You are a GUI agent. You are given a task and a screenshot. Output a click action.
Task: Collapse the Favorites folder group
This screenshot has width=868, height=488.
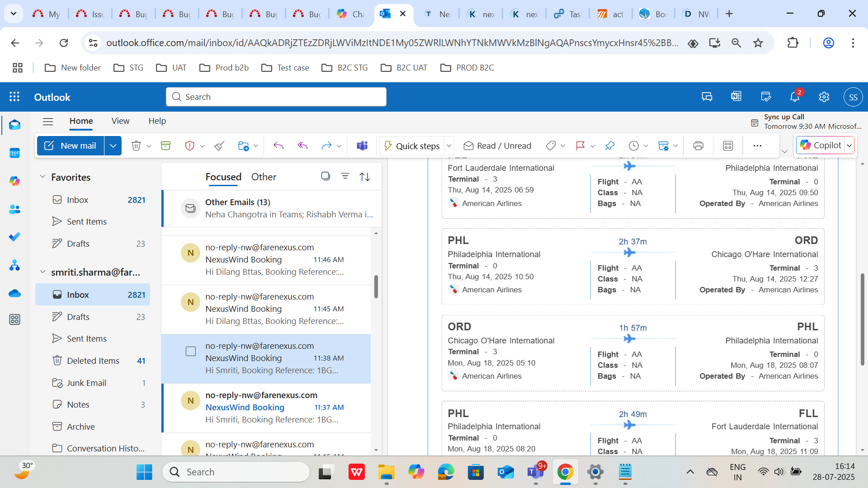pyautogui.click(x=42, y=177)
